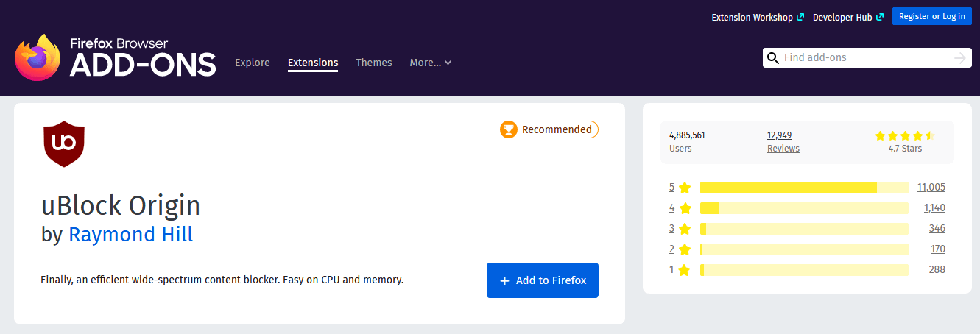The image size is (980, 334).
Task: Click the rating number 2 link
Action: pyautogui.click(x=671, y=249)
